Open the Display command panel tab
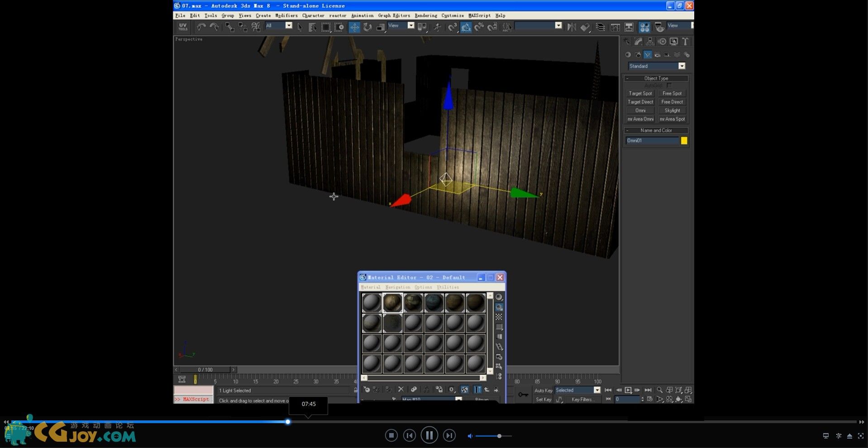868x448 pixels. click(x=673, y=42)
